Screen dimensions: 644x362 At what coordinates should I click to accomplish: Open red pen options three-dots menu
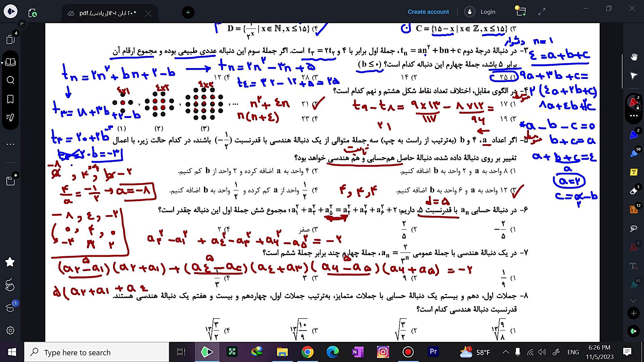633,116
